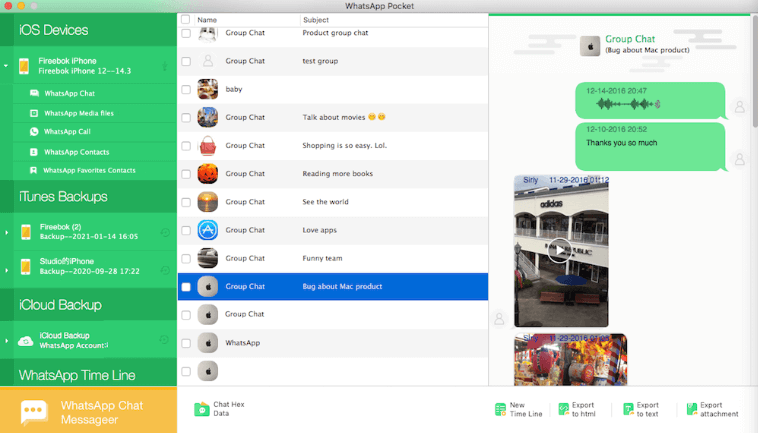Image resolution: width=758 pixels, height=433 pixels.
Task: Expand the Fireebok (2) backup entry
Action: click(x=6, y=232)
